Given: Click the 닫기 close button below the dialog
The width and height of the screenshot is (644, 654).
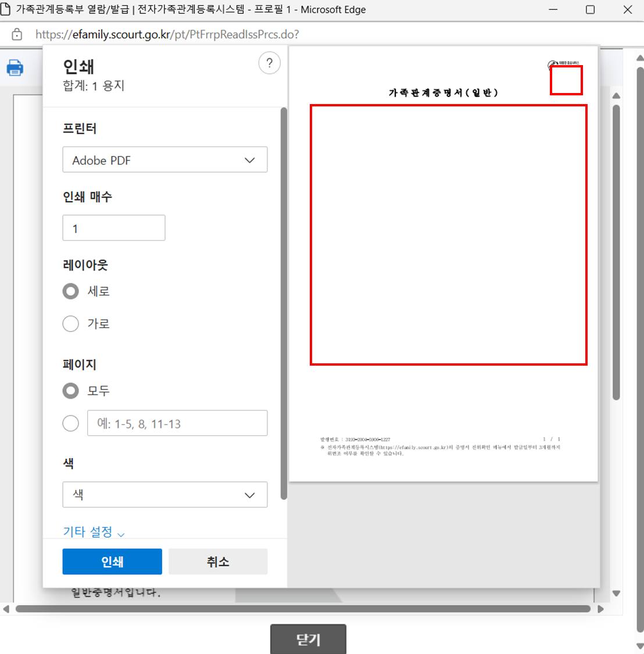Looking at the screenshot, I should 308,639.
